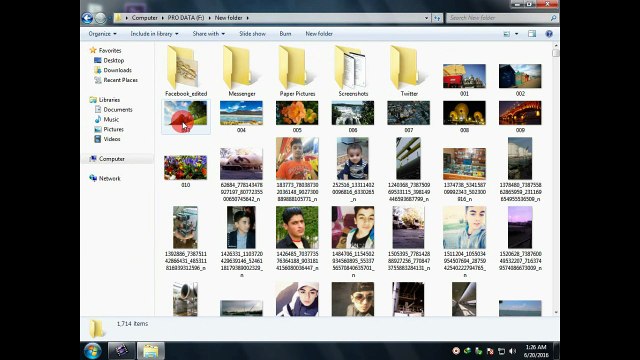Viewport: 640px width, 360px height.
Task: Expand the arrow after PRO DATA (F:)
Action: click(x=210, y=18)
